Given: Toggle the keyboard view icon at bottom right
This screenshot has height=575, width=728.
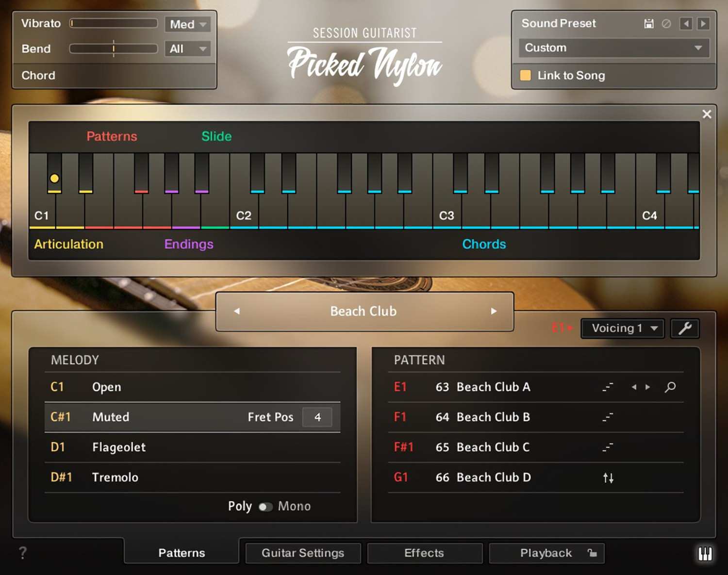Looking at the screenshot, I should (x=705, y=553).
